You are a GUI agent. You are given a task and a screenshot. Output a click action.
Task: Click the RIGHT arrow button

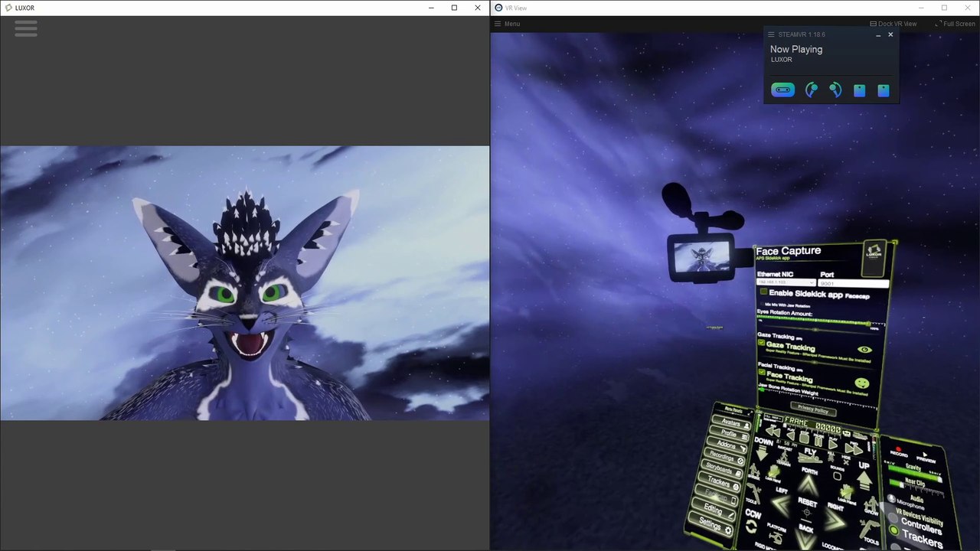click(x=835, y=518)
